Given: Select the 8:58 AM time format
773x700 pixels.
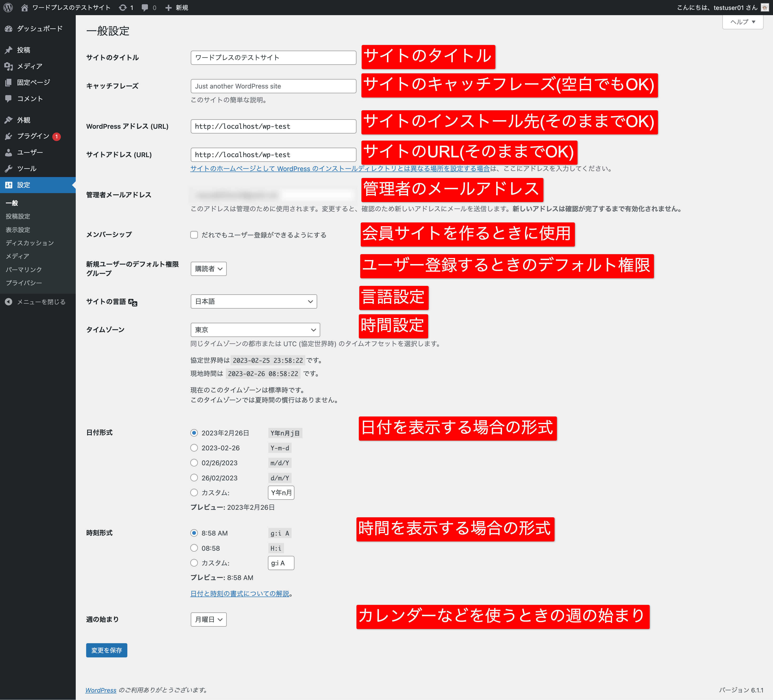Looking at the screenshot, I should point(194,533).
